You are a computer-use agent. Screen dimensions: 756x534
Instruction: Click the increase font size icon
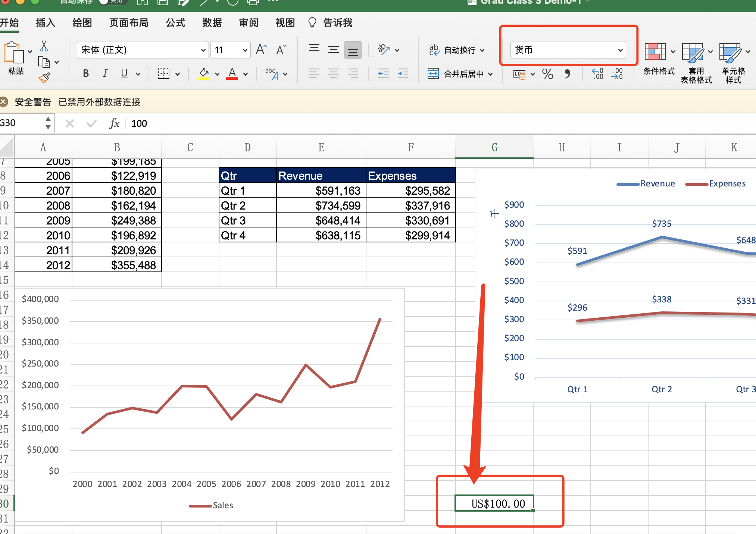tap(261, 50)
